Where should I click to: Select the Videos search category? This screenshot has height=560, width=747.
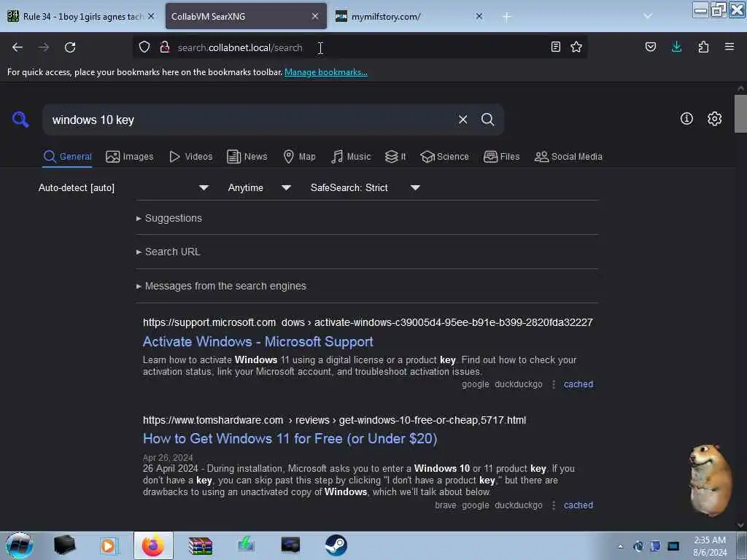[x=190, y=157]
